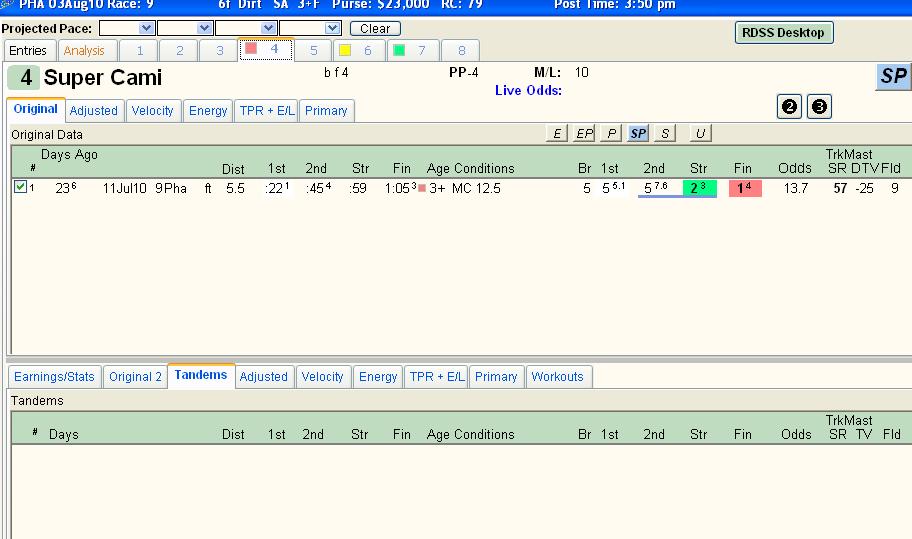
Task: Select horse tab 2
Action: tap(180, 51)
